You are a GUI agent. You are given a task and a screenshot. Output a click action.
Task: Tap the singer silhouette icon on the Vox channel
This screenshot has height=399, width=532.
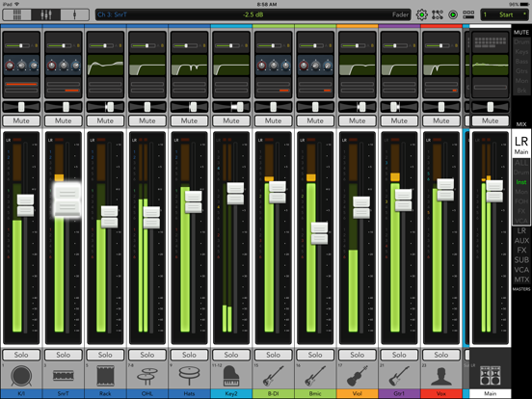click(441, 377)
